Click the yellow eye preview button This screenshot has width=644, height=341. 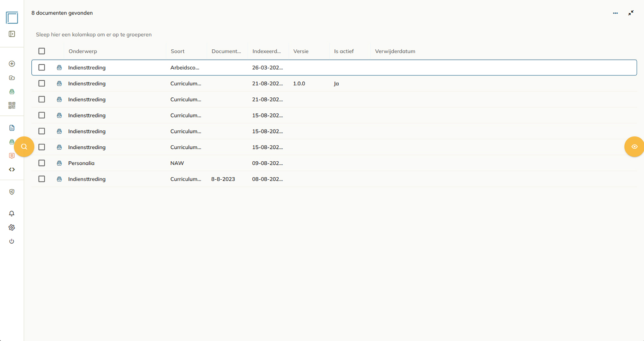pos(634,147)
